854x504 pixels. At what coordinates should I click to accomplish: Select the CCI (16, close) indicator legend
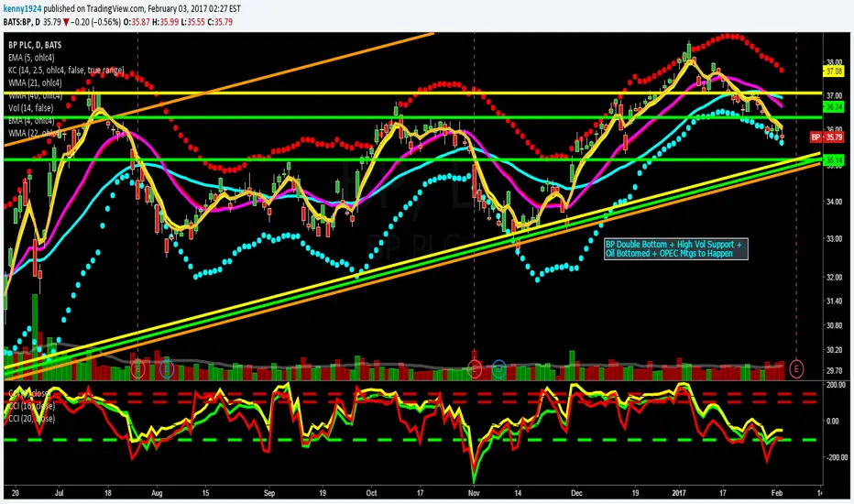(31, 406)
